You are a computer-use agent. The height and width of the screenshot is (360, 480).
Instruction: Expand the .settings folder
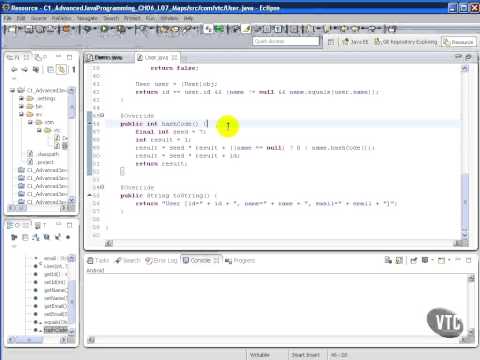pyautogui.click(x=21, y=98)
